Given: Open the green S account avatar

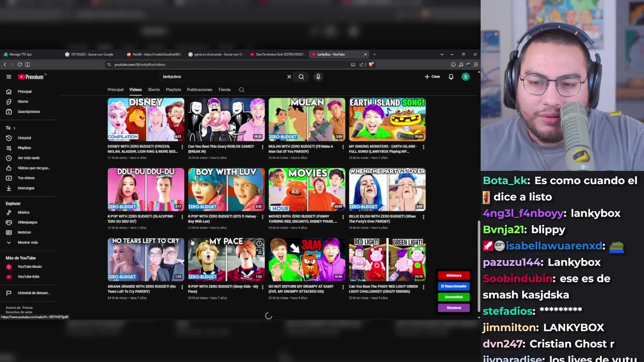Looking at the screenshot, I should 465,77.
